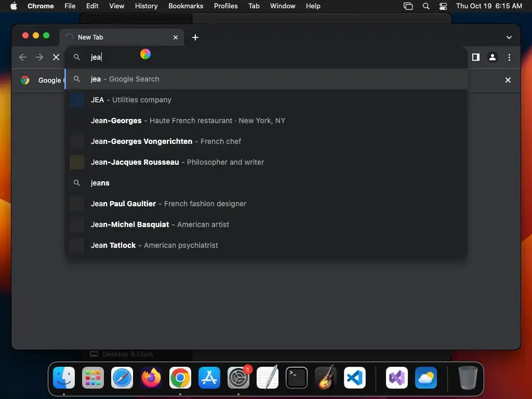Image resolution: width=532 pixels, height=399 pixels.
Task: Open Chrome's three-dot menu
Action: (x=509, y=57)
